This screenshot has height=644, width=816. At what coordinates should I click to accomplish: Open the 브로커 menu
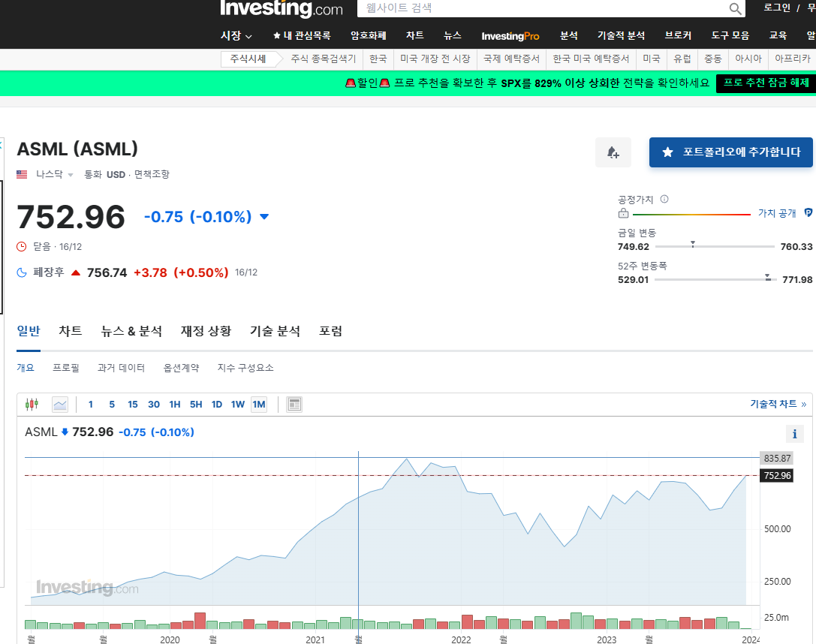tap(678, 35)
